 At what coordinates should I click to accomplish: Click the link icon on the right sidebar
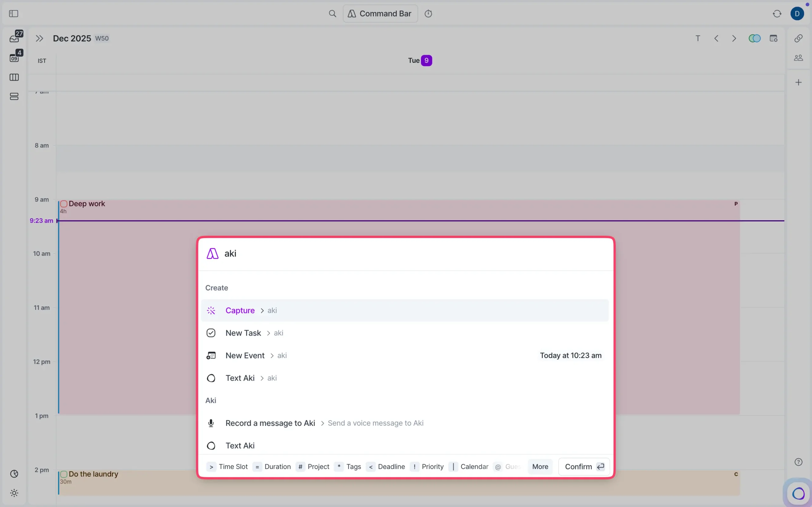pos(798,38)
